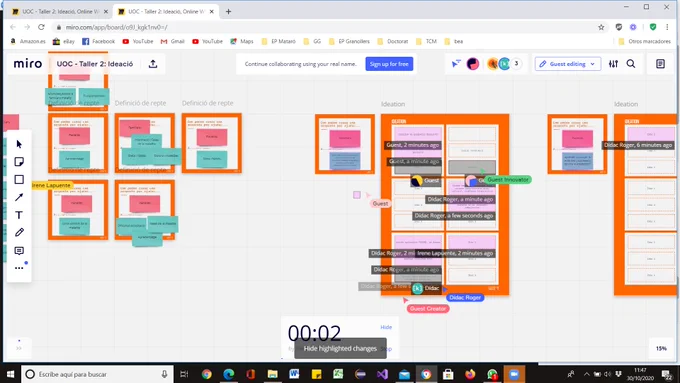Select pink square near Guest cursor
This screenshot has width=680, height=383.
click(356, 195)
